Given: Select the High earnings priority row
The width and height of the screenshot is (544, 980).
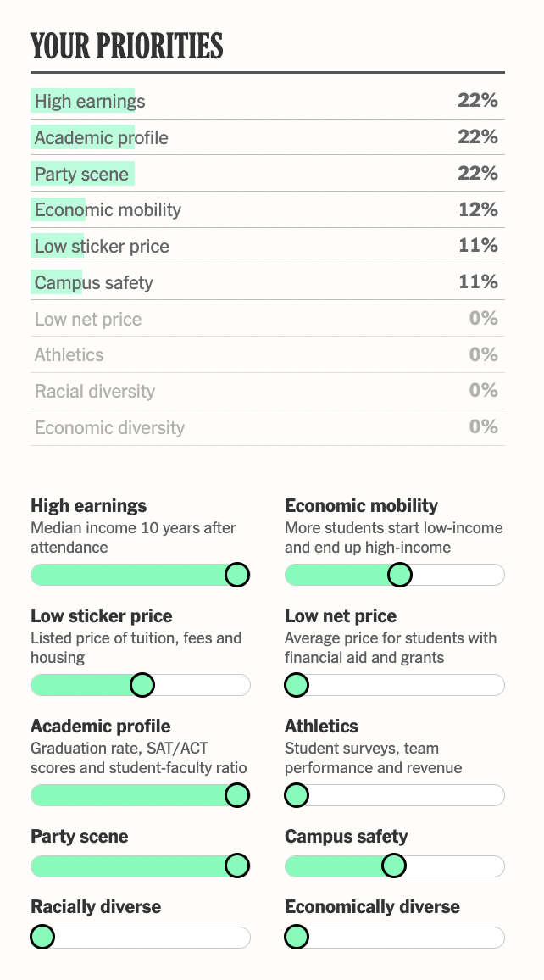Looking at the screenshot, I should click(x=267, y=102).
